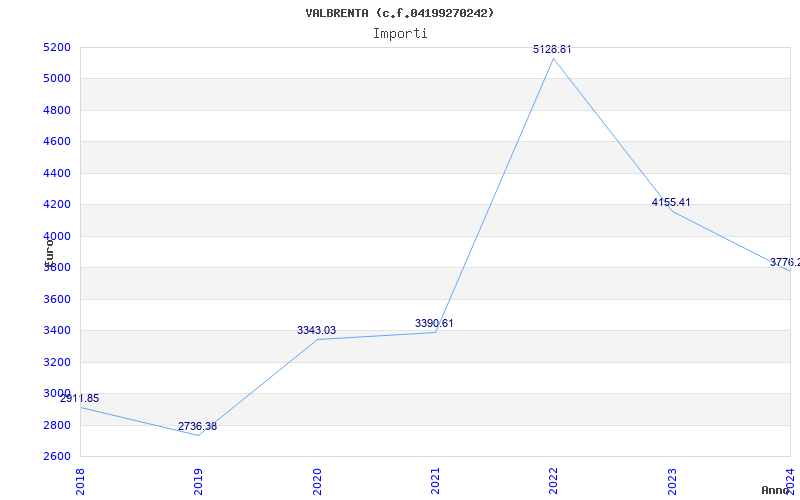Click the 3600 y-axis tick label
Screen dimensions: 800x500
(57, 299)
